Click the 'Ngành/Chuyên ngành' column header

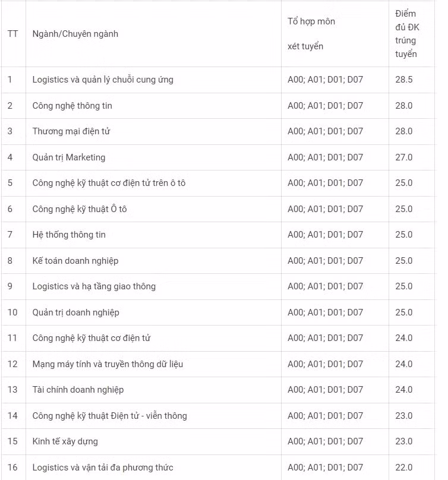pos(75,34)
